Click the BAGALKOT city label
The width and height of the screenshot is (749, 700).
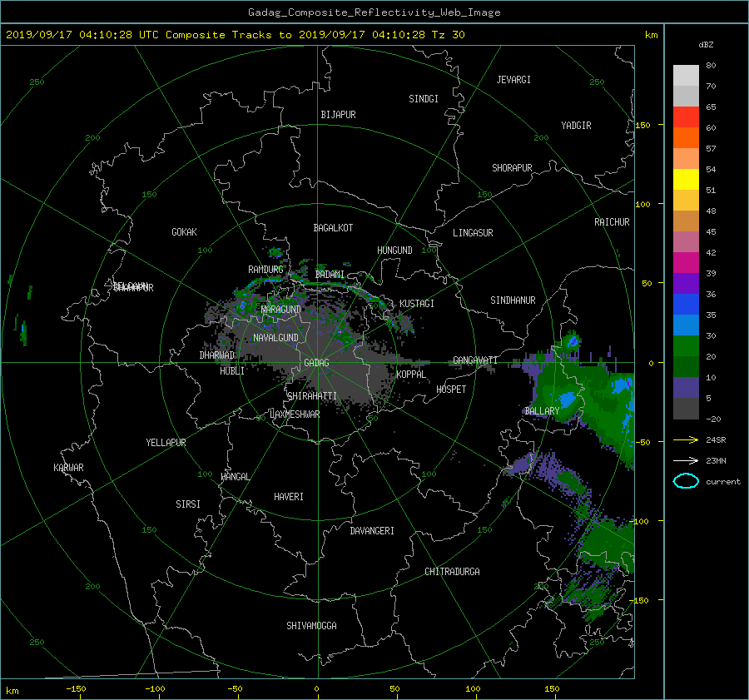pos(333,228)
